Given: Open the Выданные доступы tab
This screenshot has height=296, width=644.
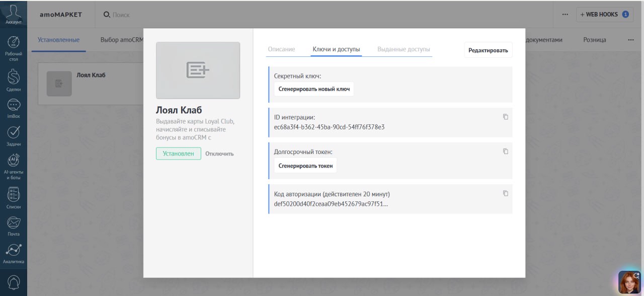Looking at the screenshot, I should [x=404, y=49].
